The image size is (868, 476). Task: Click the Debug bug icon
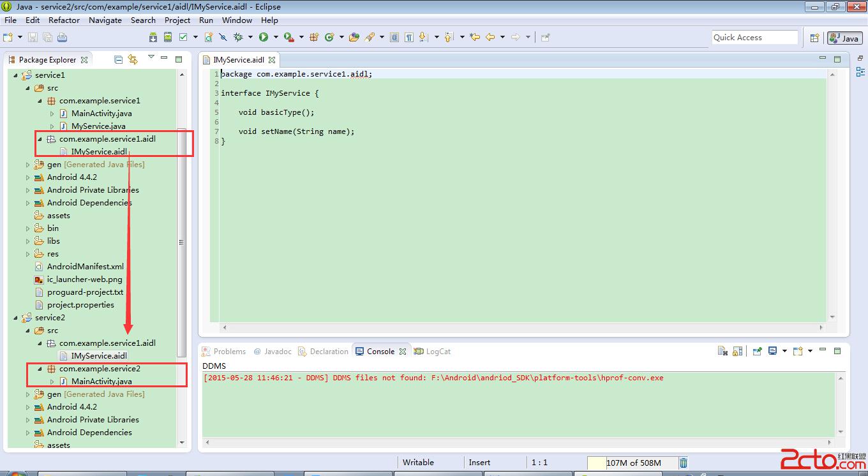click(238, 38)
